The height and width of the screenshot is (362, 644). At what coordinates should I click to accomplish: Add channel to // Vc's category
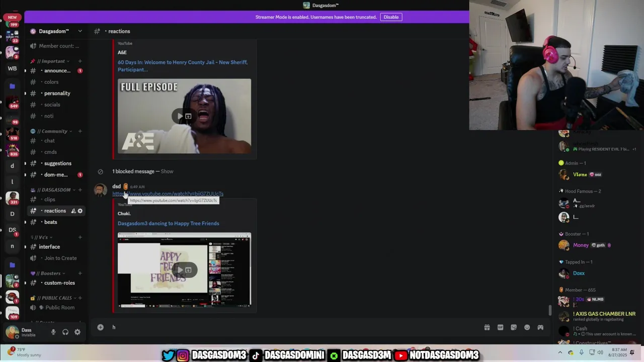pos(80,237)
